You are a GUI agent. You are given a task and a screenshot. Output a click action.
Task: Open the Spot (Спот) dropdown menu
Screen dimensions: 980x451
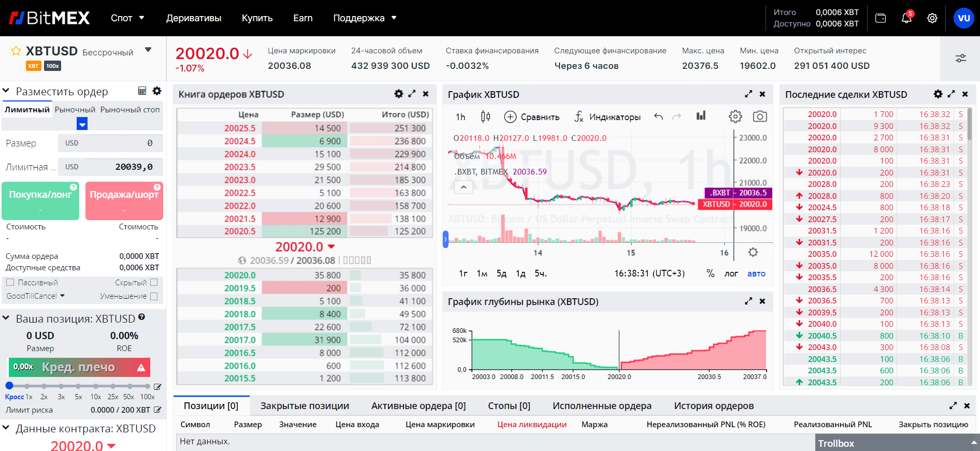pyautogui.click(x=127, y=18)
